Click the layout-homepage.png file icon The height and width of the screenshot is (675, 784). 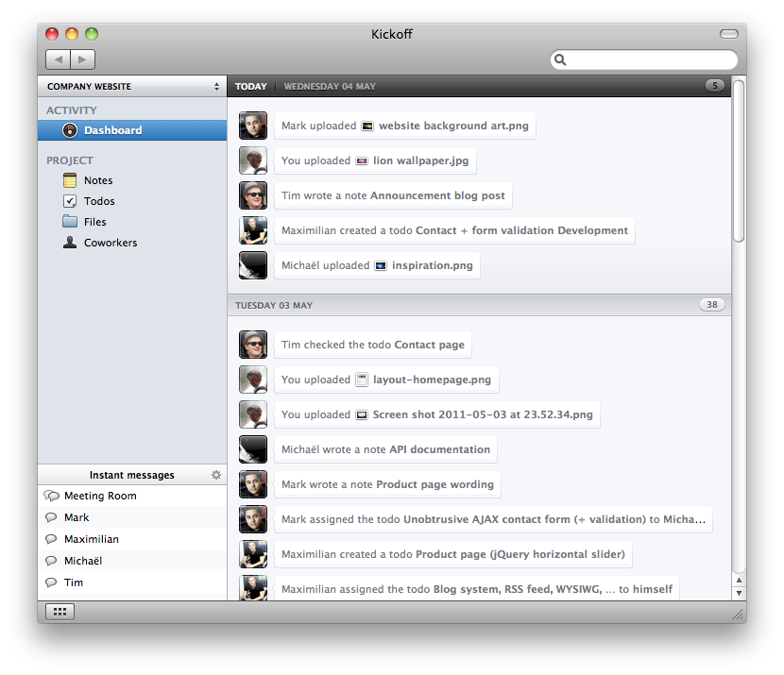tap(362, 380)
